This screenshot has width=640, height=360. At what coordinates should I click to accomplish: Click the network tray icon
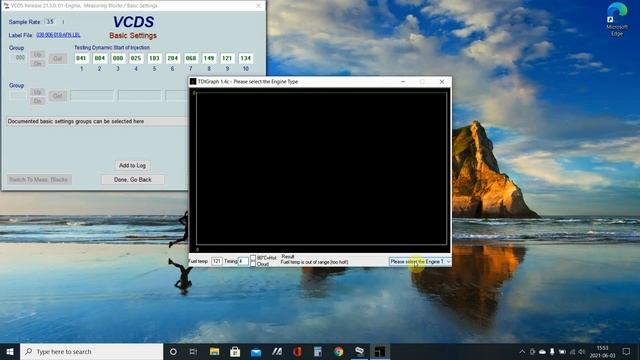point(572,351)
